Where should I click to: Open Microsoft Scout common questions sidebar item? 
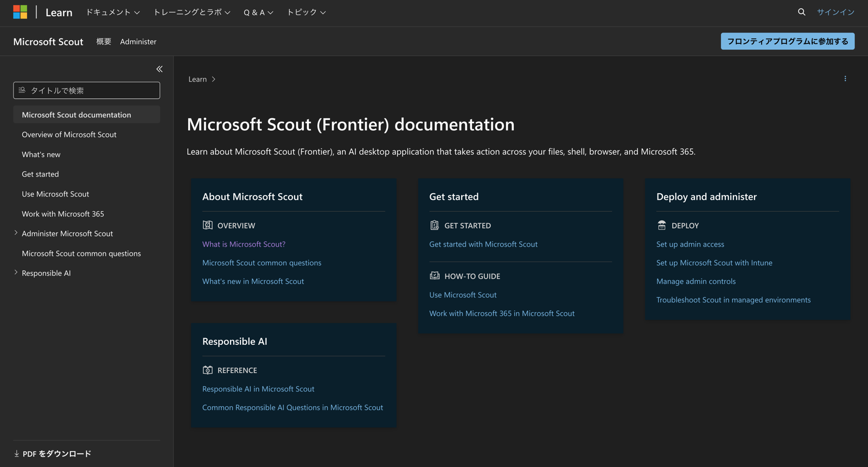tap(81, 254)
